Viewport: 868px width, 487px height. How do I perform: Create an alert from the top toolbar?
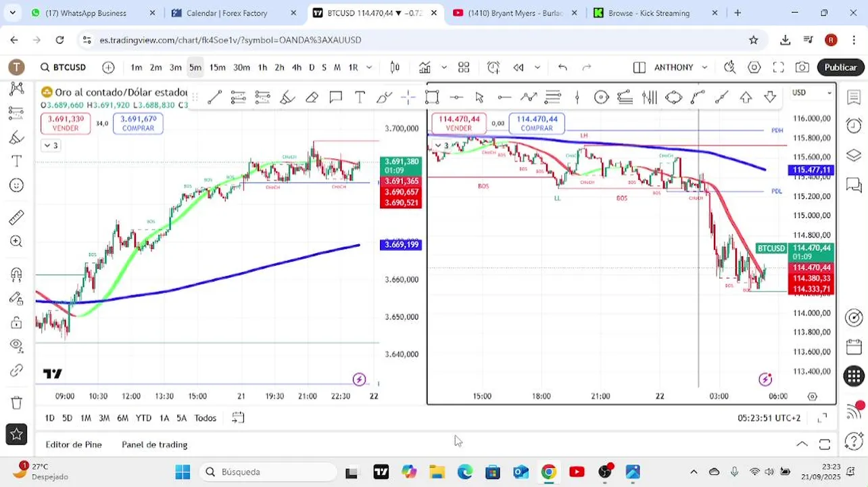coord(493,67)
